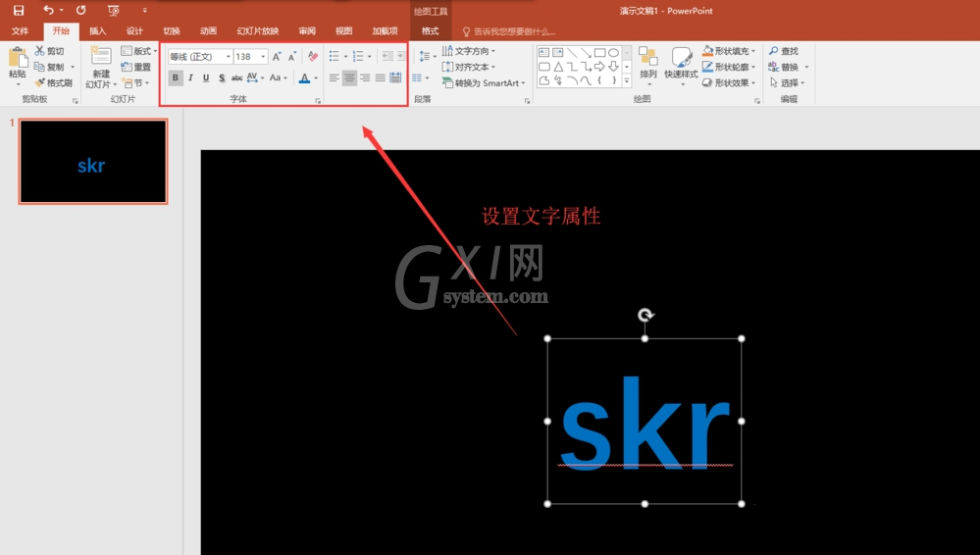Select slide 1 thumbnail
The height and width of the screenshot is (555, 980).
tap(93, 161)
